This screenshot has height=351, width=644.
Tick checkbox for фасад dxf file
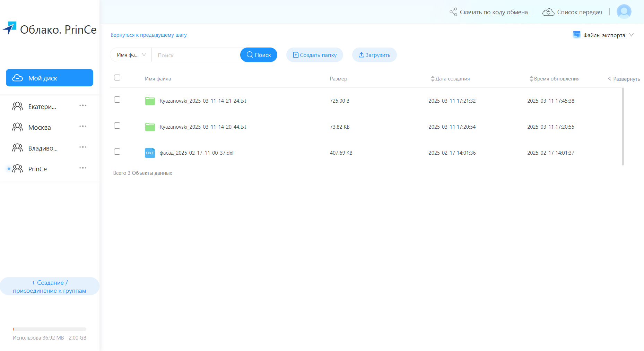pyautogui.click(x=117, y=152)
